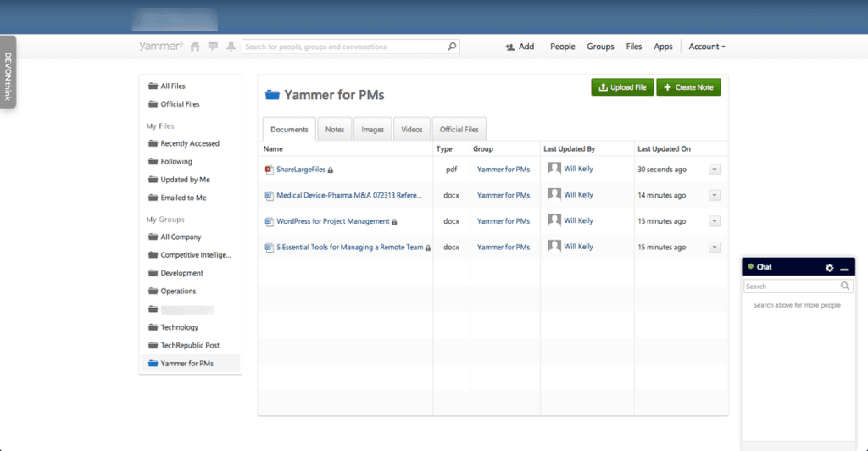Click the 5 Essential Tools docx file icon
This screenshot has width=868, height=451.
pyautogui.click(x=269, y=248)
